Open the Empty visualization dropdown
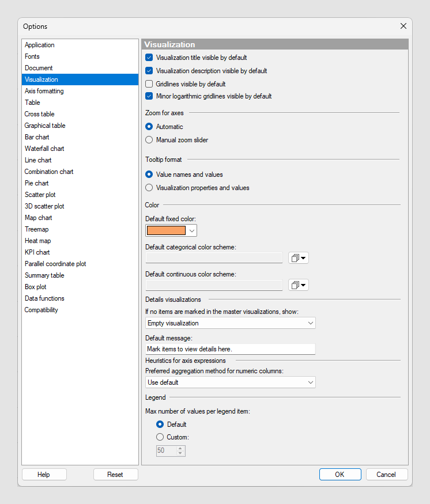Viewport: 430px width, 504px height. [231, 323]
